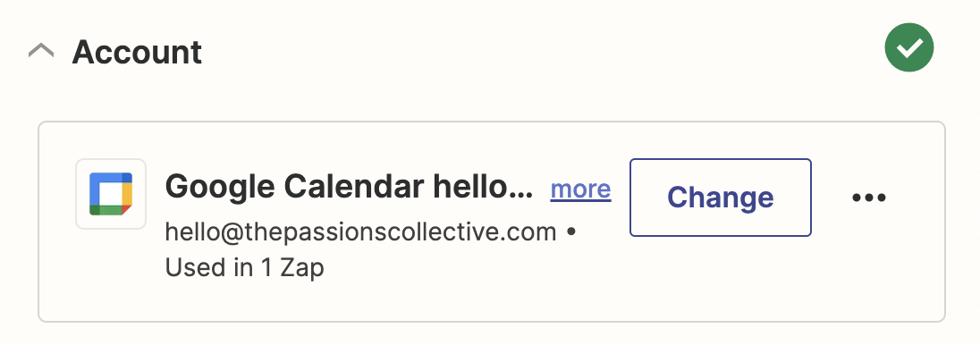This screenshot has width=980, height=345.
Task: Collapse the Account section chevron
Action: pos(41,51)
